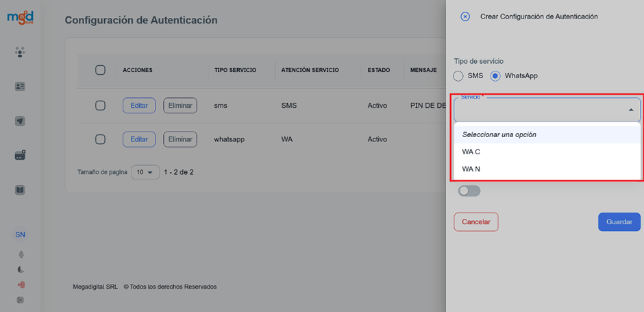
Task: Open the book icon in sidebar
Action: (20, 190)
